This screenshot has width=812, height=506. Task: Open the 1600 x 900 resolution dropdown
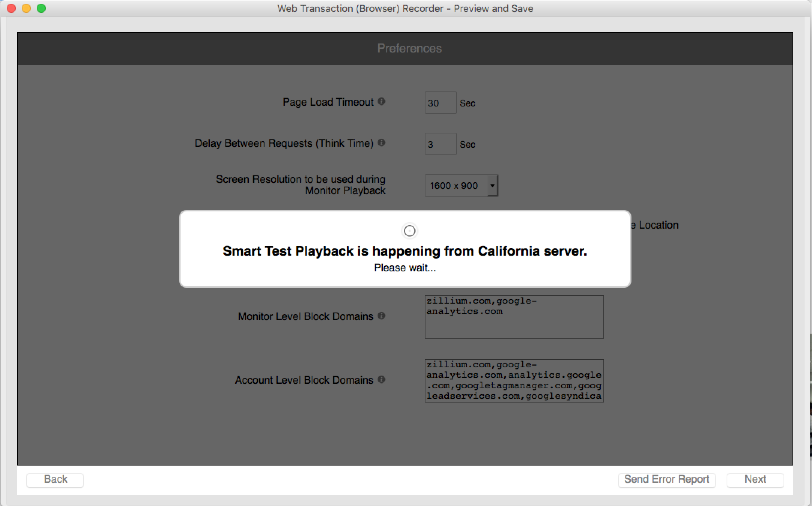point(461,186)
